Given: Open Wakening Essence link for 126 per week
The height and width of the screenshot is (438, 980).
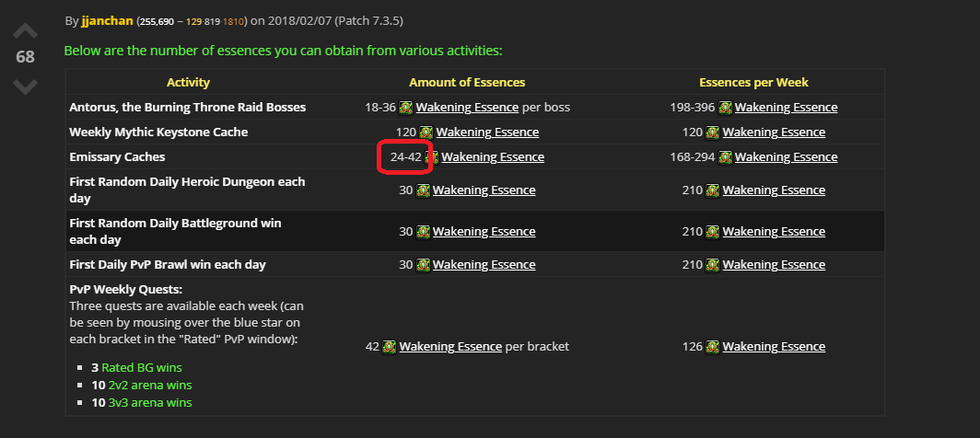Looking at the screenshot, I should (x=774, y=347).
